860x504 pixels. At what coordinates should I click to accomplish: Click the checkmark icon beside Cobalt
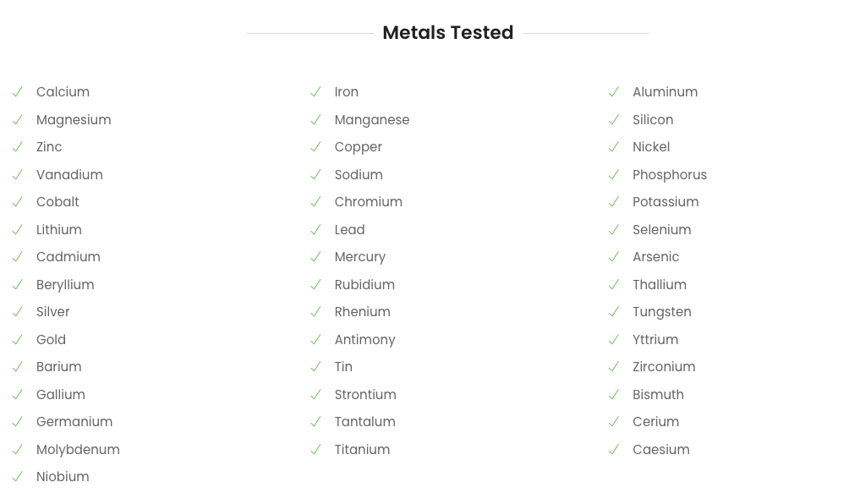tap(18, 202)
